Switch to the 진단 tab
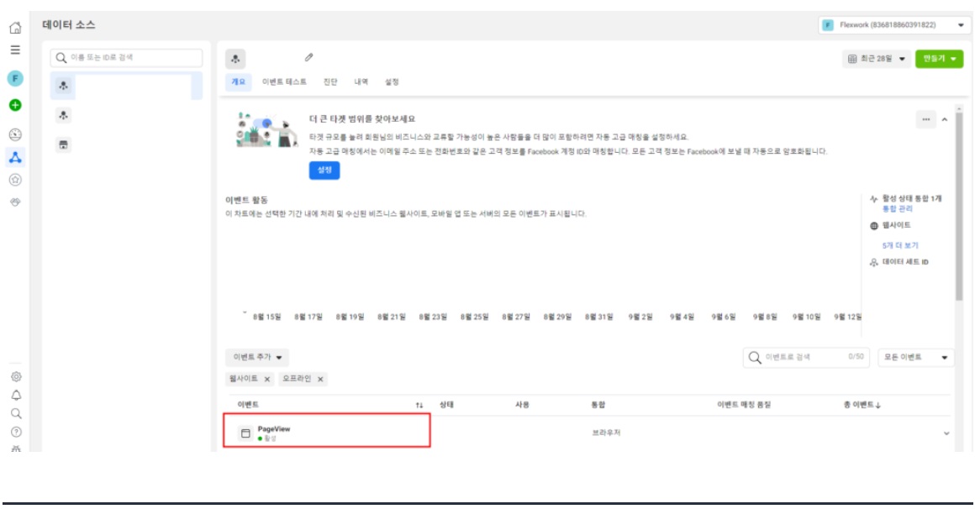The width and height of the screenshot is (980, 509). (330, 81)
